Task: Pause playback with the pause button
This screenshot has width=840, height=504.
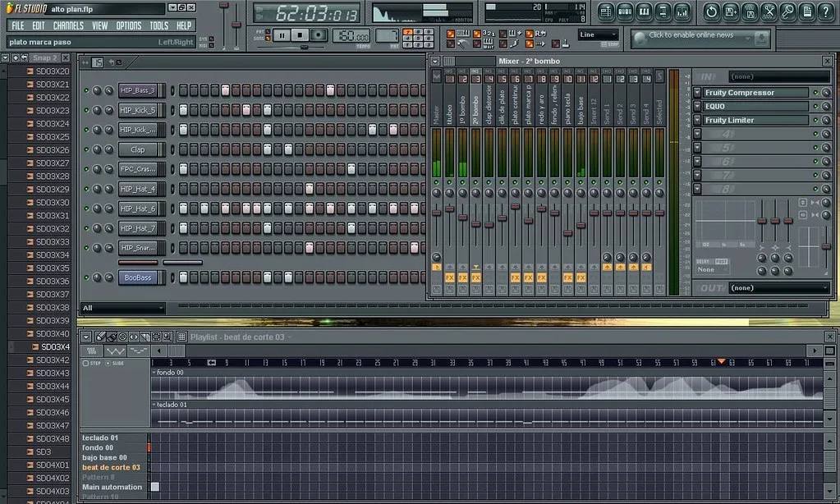Action: pos(282,35)
